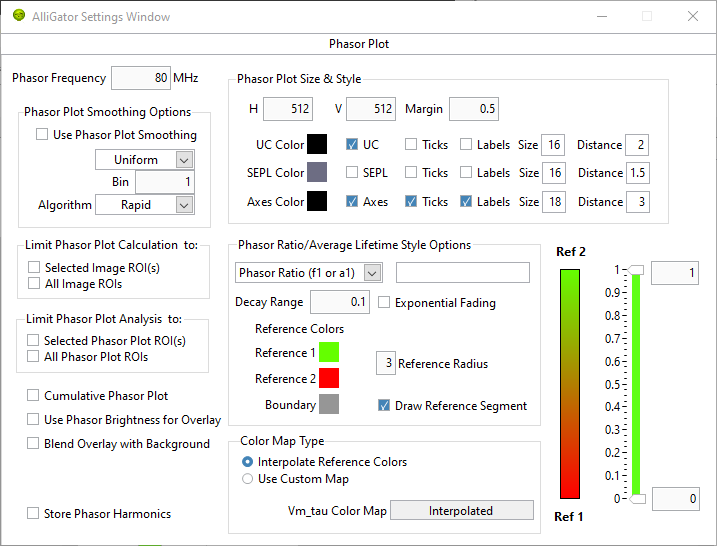Open the red Reference 2 color swatch
The width and height of the screenshot is (717, 546).
pyautogui.click(x=329, y=378)
